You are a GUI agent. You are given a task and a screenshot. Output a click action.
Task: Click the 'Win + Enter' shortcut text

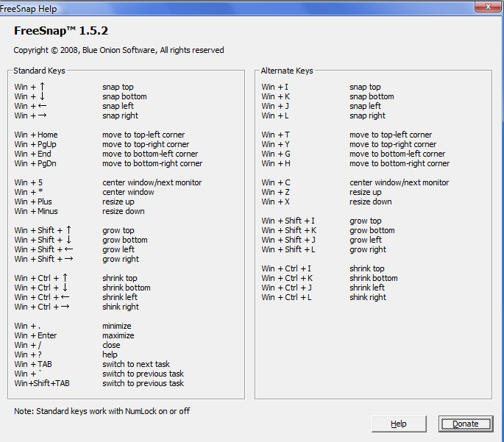35,335
